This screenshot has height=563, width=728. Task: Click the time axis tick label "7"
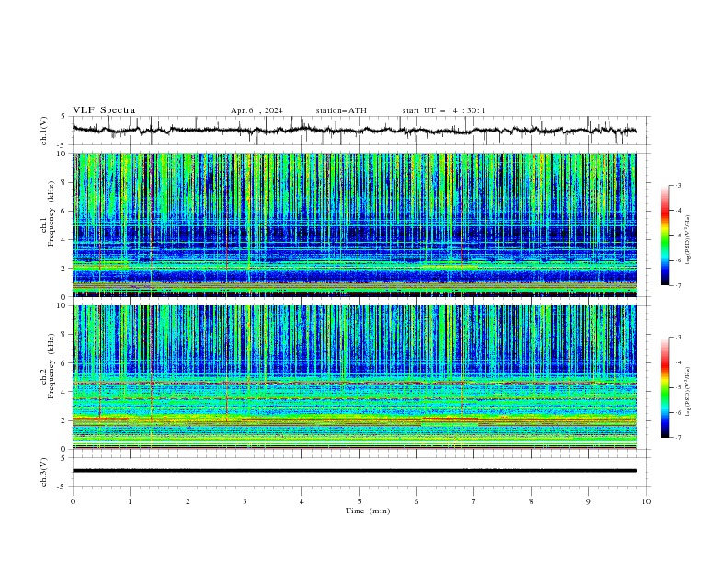coord(474,501)
